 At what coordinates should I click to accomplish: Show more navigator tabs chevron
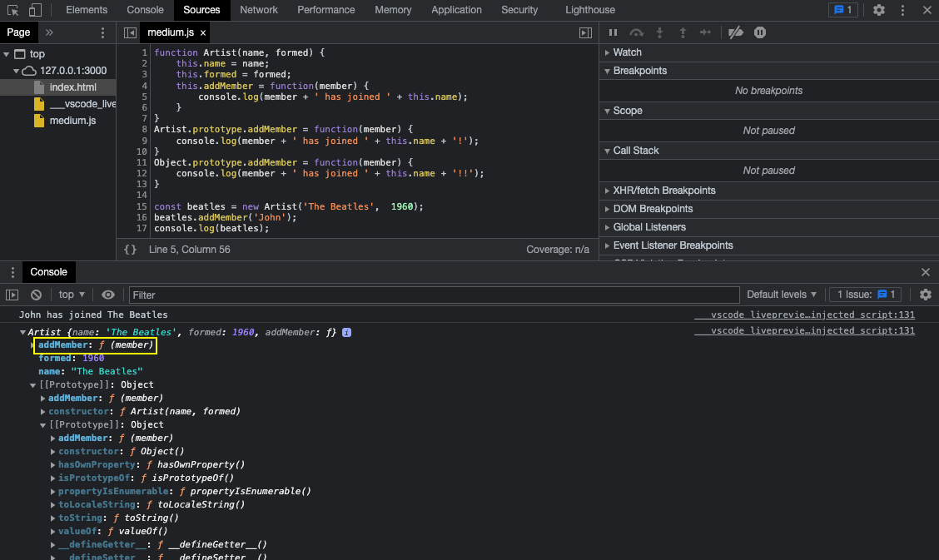pos(49,32)
